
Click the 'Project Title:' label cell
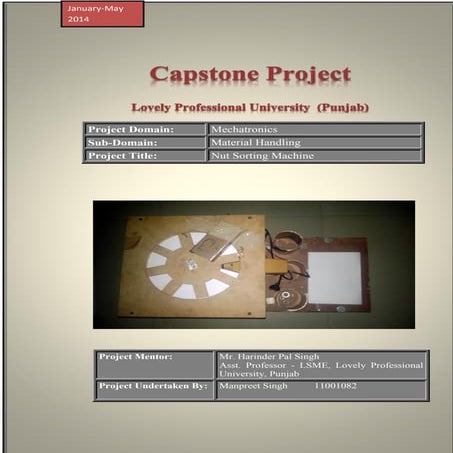[145, 156]
